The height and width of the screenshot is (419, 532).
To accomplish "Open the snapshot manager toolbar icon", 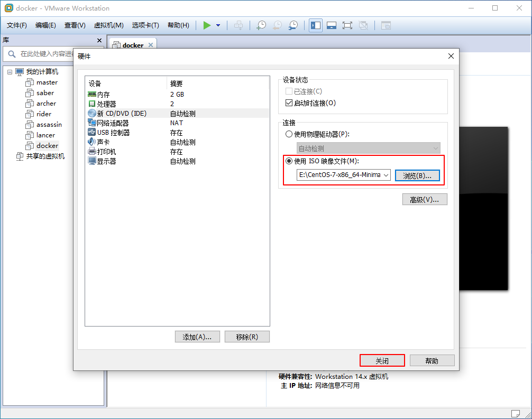I will pyautogui.click(x=294, y=25).
